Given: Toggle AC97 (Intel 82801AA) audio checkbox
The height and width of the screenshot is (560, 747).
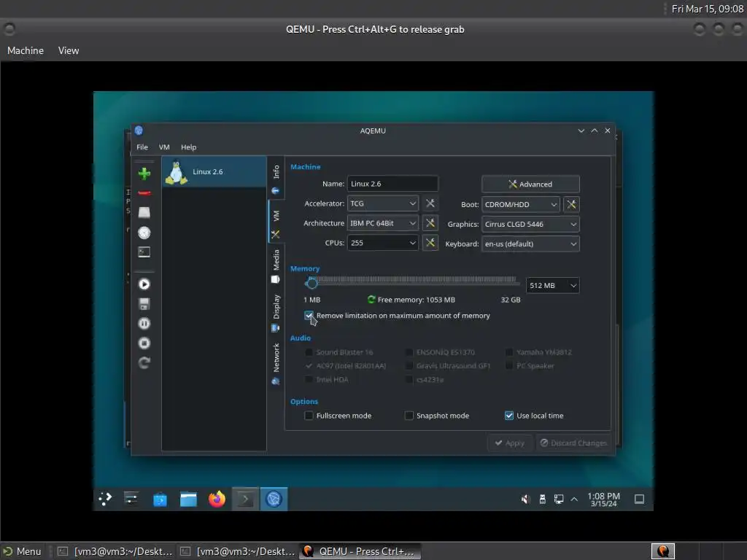Looking at the screenshot, I should 309,366.
